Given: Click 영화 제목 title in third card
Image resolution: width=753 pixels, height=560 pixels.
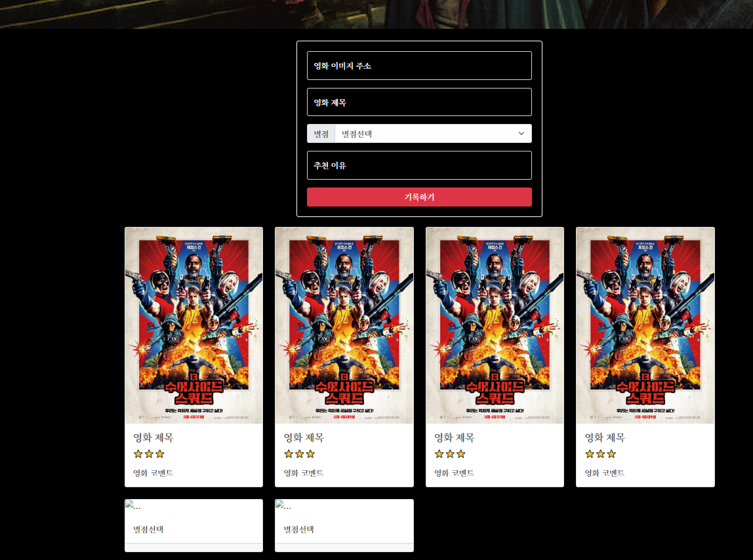Looking at the screenshot, I should (x=455, y=437).
